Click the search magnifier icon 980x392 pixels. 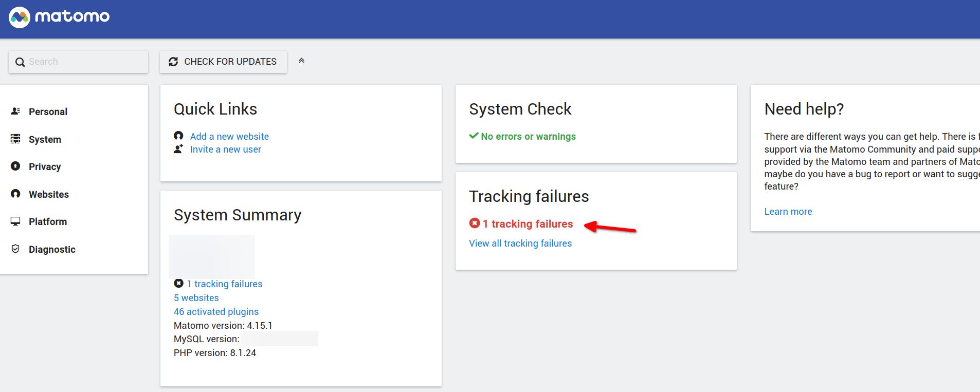pyautogui.click(x=20, y=62)
